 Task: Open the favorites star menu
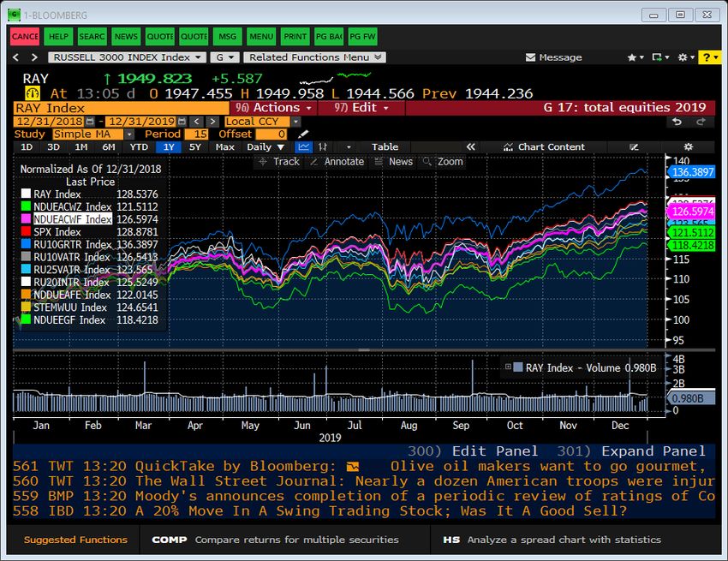coord(636,57)
